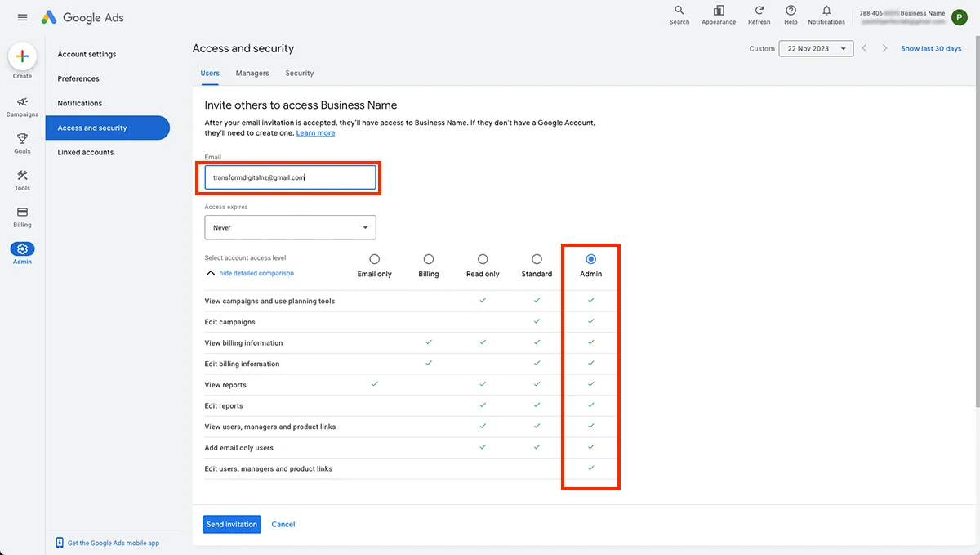Switch to the Managers tab
The height and width of the screenshot is (555, 980).
pos(252,73)
